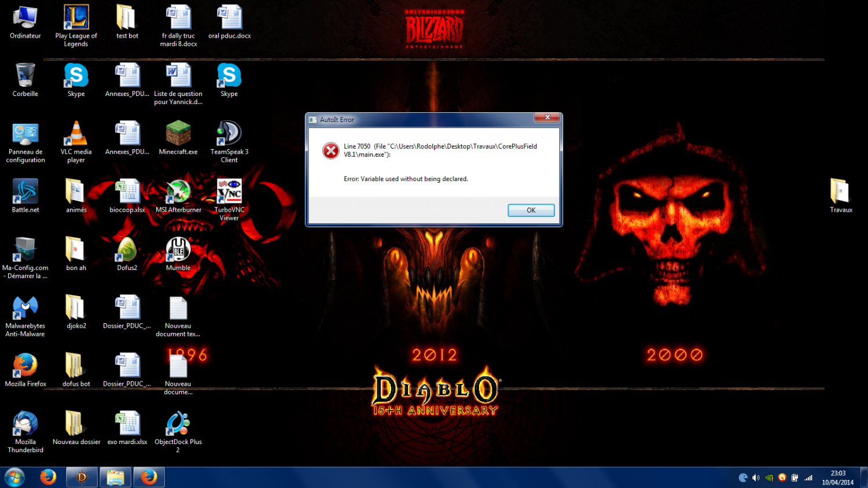This screenshot has height=488, width=868.
Task: Select the Corbeille recycle bin
Action: click(x=25, y=80)
